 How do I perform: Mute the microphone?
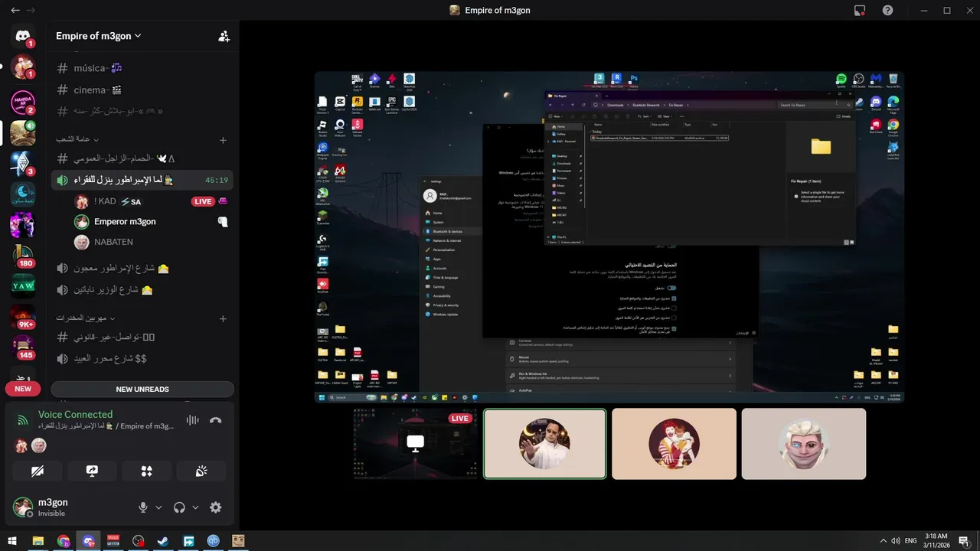(x=142, y=507)
